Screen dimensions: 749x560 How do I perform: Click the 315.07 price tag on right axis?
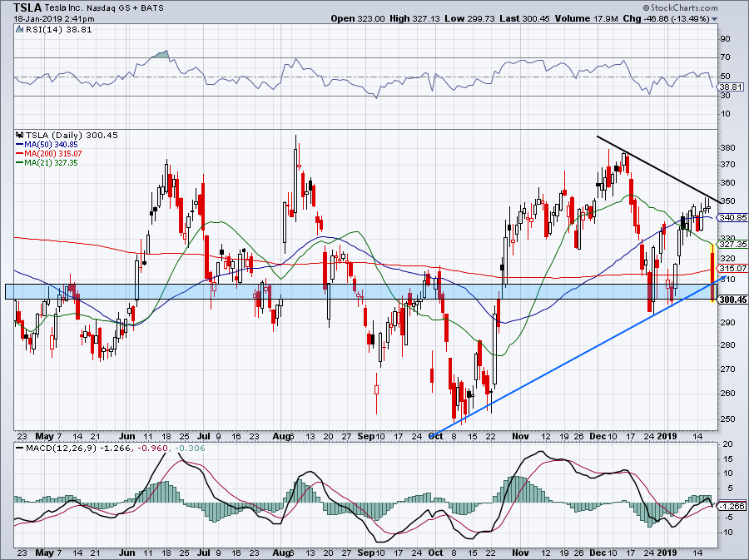(732, 268)
